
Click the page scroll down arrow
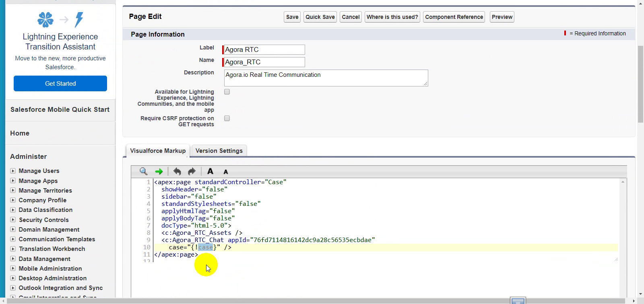[x=640, y=294]
